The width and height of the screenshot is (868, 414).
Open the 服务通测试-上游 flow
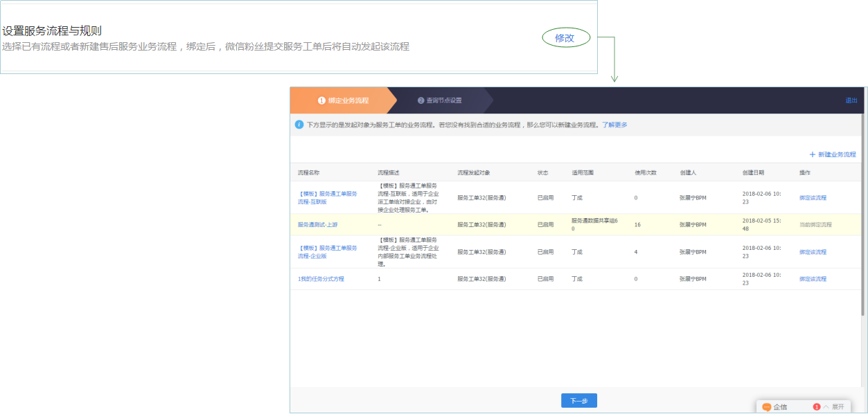(318, 224)
